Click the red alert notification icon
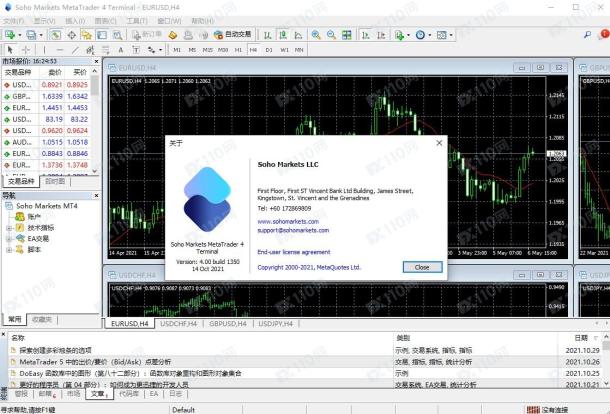The height and width of the screenshot is (414, 610). coord(605,34)
